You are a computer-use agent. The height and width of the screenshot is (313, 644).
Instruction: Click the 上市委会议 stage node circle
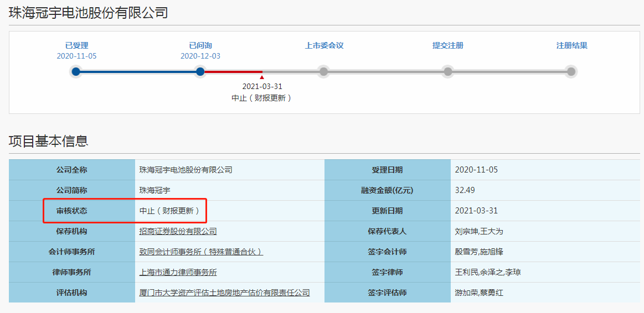coord(323,72)
